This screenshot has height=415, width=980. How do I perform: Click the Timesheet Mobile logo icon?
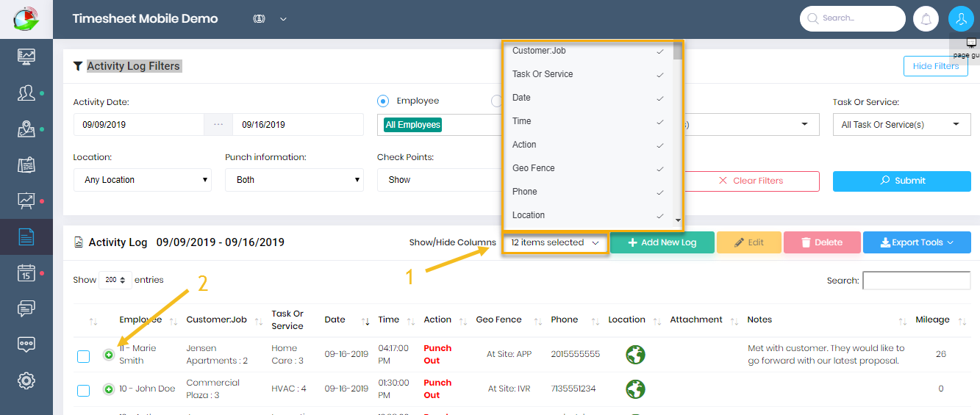click(26, 18)
